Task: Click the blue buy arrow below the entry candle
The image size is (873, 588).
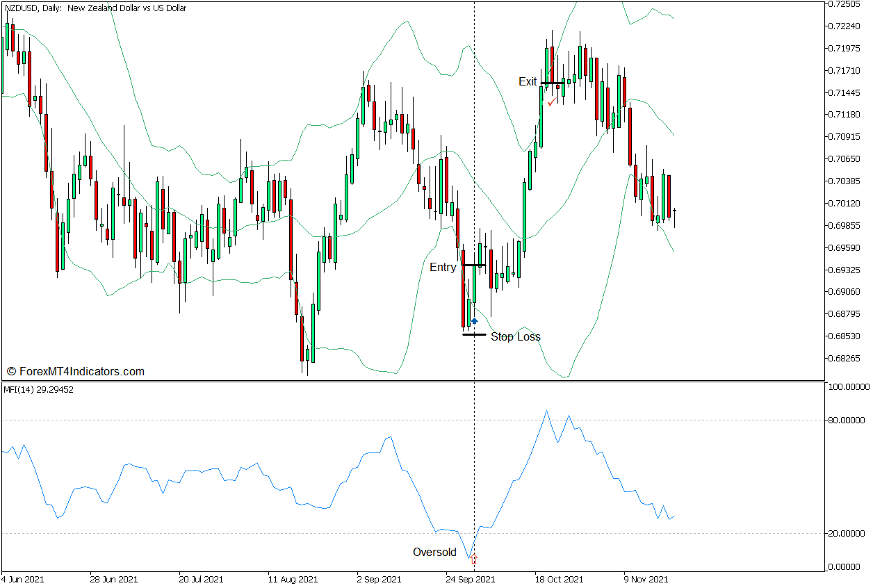Action: click(474, 321)
